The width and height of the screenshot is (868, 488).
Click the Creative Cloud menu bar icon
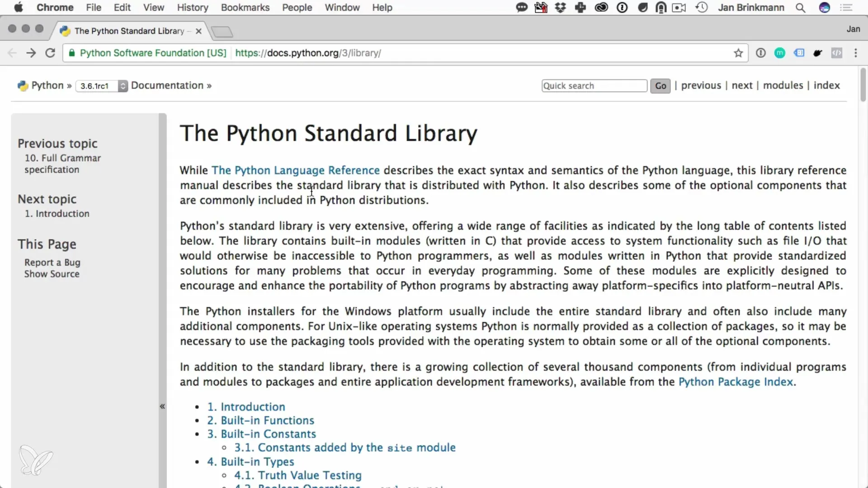click(601, 8)
